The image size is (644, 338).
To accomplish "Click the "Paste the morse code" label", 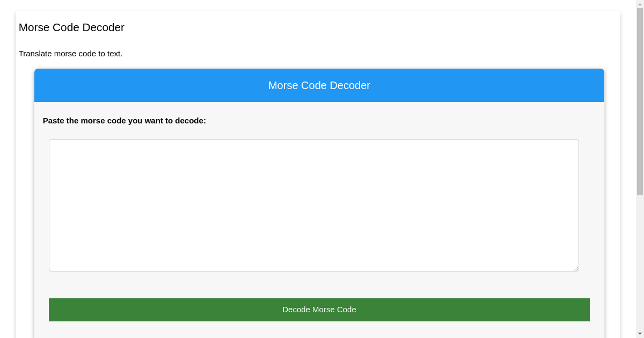I will coord(125,121).
